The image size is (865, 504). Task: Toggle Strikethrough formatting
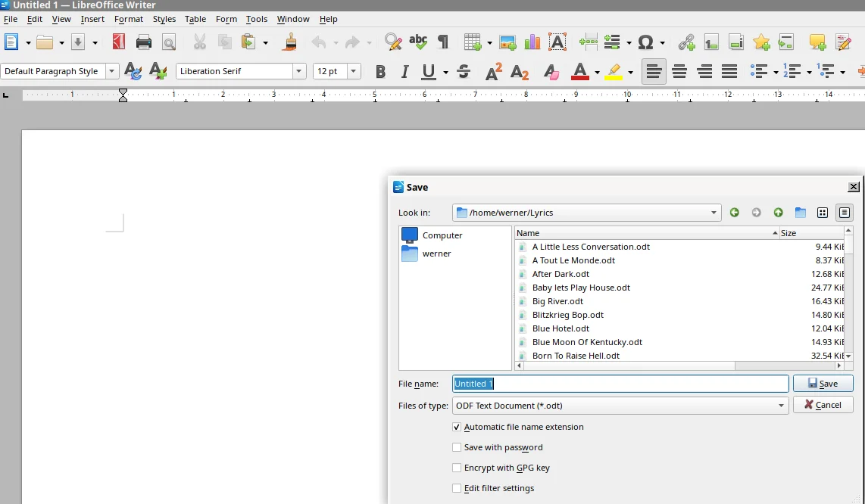(x=464, y=71)
